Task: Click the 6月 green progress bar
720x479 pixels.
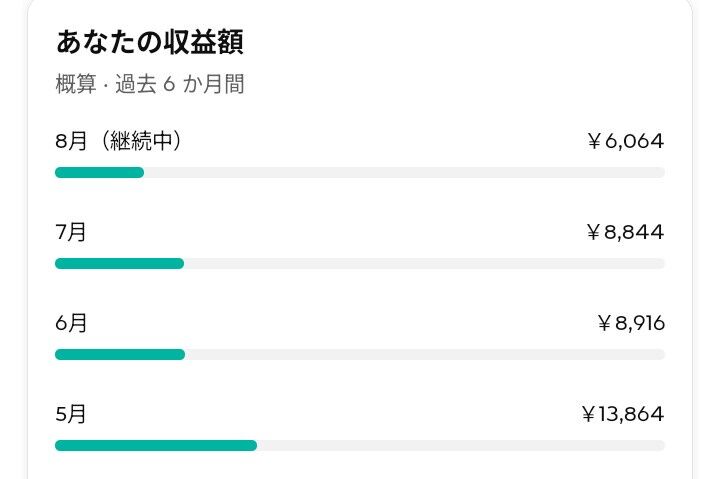Action: (x=120, y=355)
